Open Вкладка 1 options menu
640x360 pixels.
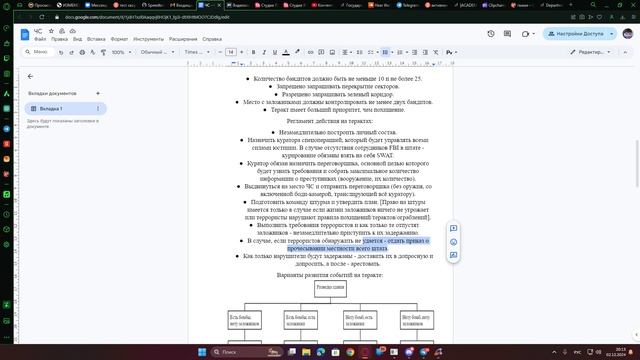point(98,109)
